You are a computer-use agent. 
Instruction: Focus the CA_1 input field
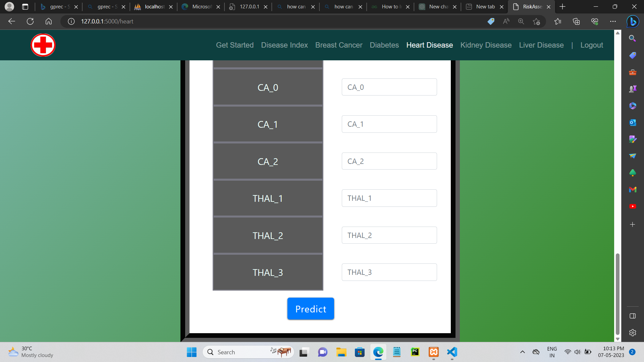click(x=389, y=124)
